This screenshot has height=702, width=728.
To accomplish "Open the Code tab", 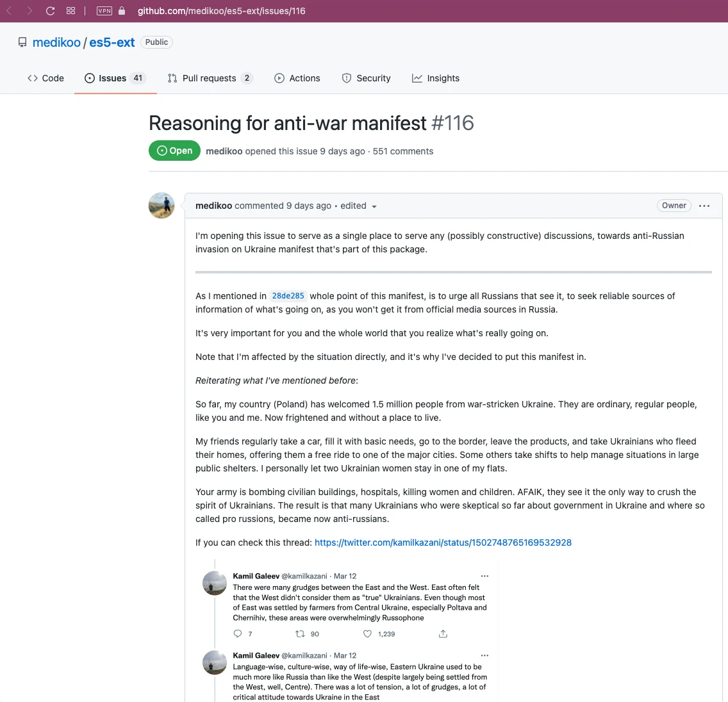I will click(x=45, y=78).
